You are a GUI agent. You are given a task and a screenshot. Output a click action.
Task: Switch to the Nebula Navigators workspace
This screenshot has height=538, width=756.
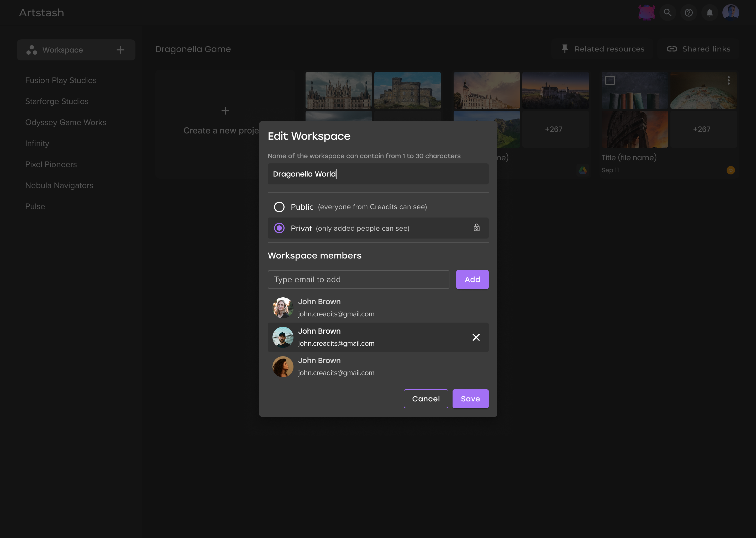(x=59, y=185)
